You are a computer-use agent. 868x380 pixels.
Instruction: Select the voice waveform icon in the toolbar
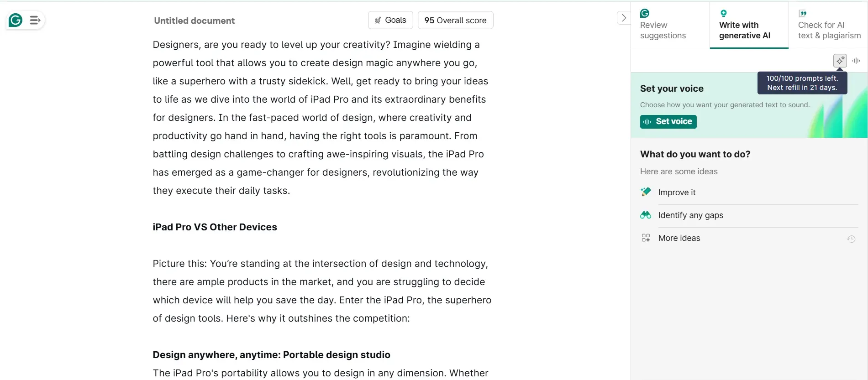point(857,60)
